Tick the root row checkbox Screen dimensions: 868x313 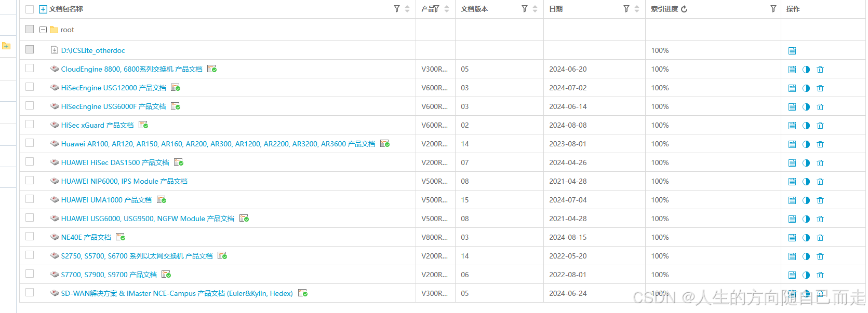point(30,29)
